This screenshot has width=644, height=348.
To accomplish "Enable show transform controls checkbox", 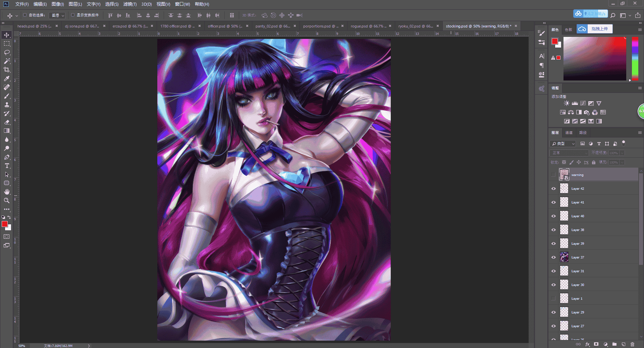I will point(72,15).
